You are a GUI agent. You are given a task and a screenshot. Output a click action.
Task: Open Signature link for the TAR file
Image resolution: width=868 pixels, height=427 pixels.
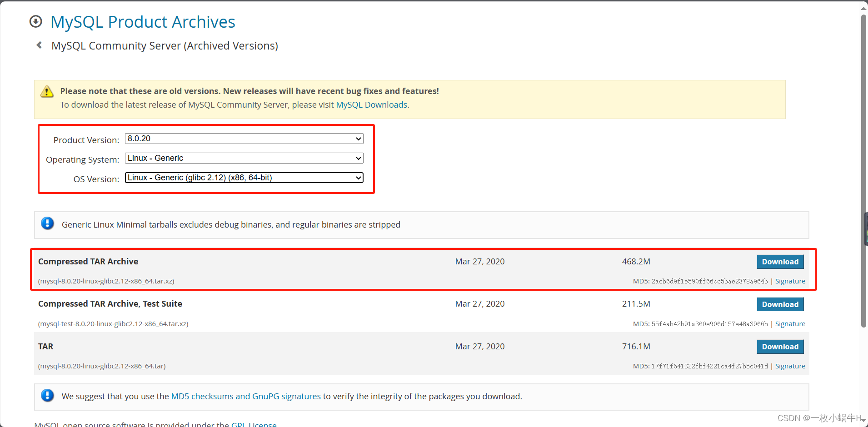click(x=790, y=366)
